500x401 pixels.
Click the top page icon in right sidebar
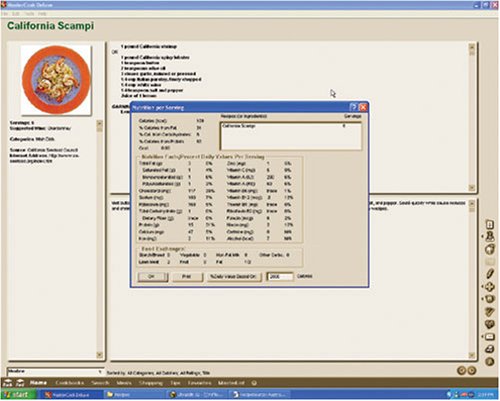point(490,224)
